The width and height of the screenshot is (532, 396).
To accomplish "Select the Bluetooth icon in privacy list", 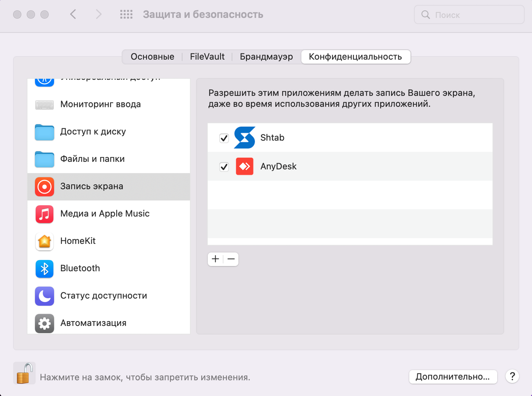I will tap(44, 268).
